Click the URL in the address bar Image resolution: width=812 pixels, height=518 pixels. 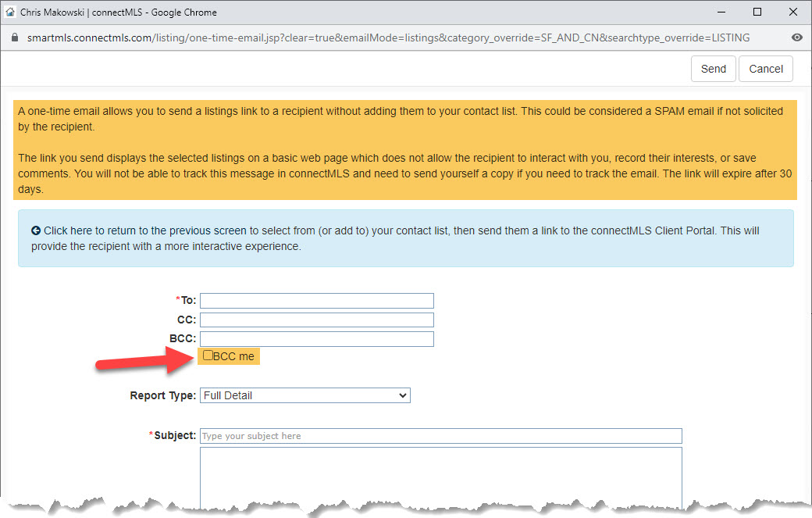pos(388,38)
